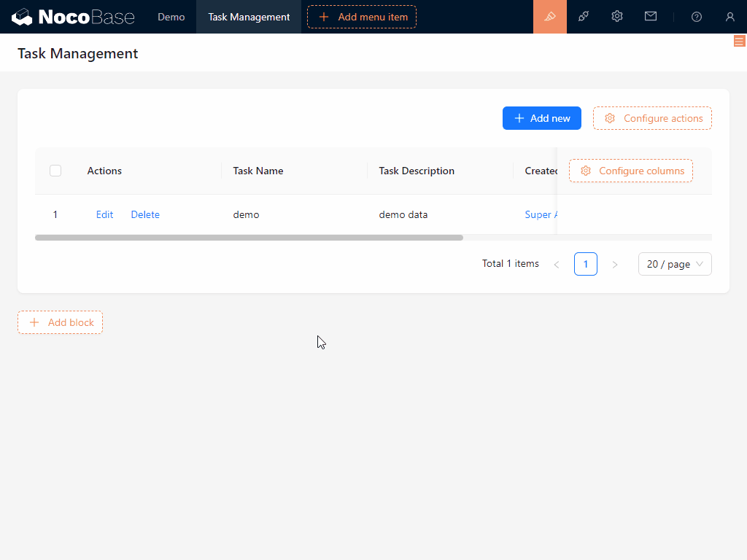Image resolution: width=747 pixels, height=560 pixels.
Task: Click the NocoBase logo
Action: pos(73,17)
